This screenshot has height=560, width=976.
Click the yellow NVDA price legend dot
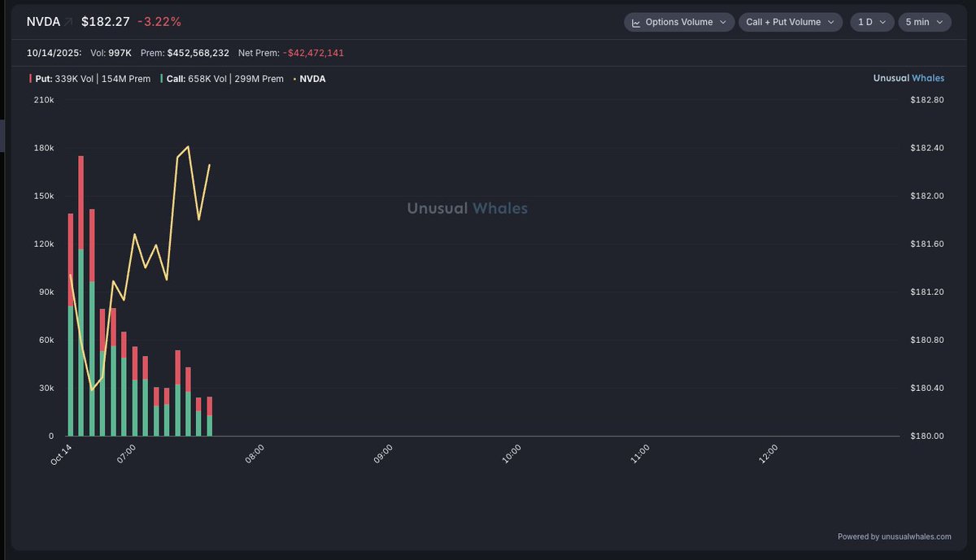tap(296, 79)
